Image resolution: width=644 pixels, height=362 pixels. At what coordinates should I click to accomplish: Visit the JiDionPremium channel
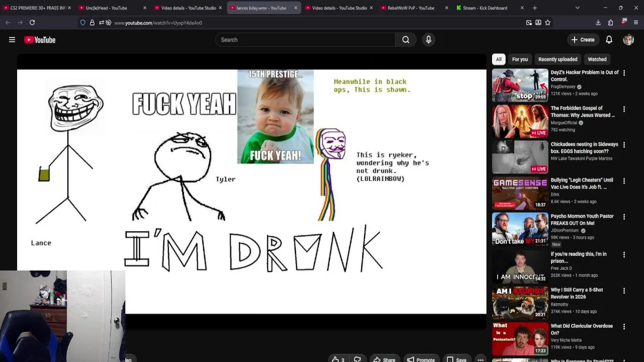click(x=565, y=230)
